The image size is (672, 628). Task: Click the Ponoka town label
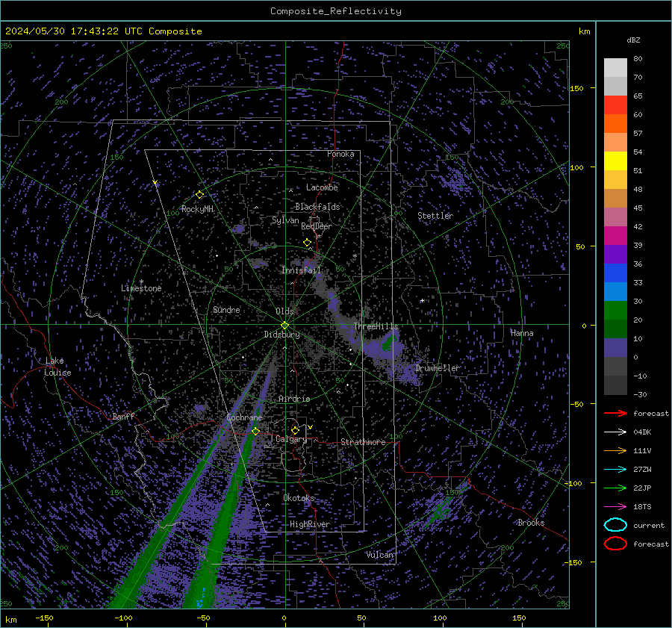[340, 154]
